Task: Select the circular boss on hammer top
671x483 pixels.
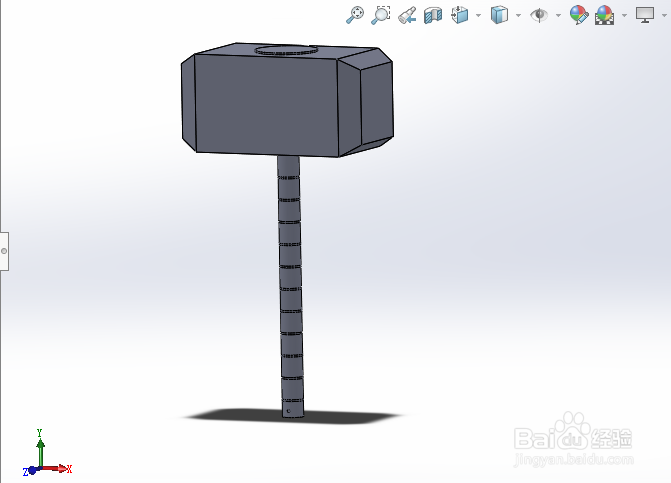Action: (286, 50)
